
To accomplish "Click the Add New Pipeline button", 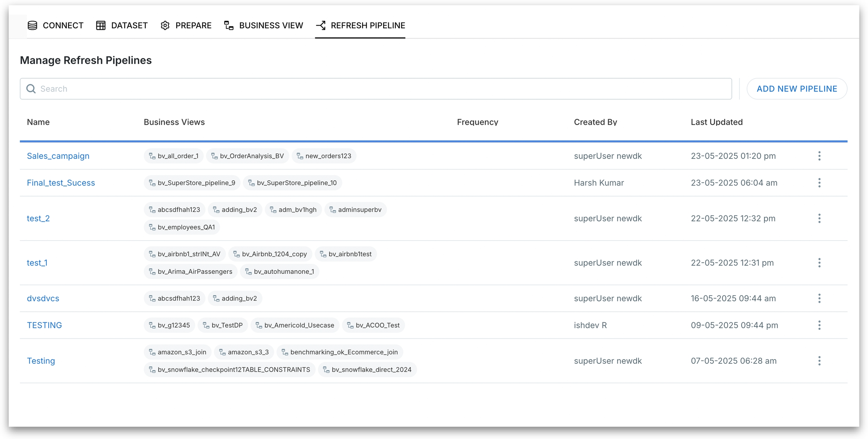I will tap(796, 89).
